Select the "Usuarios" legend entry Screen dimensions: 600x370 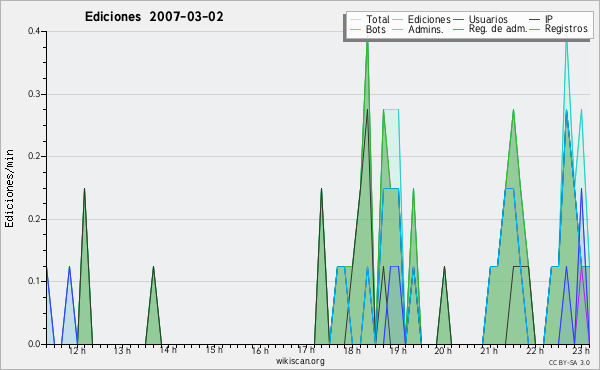tap(488, 19)
